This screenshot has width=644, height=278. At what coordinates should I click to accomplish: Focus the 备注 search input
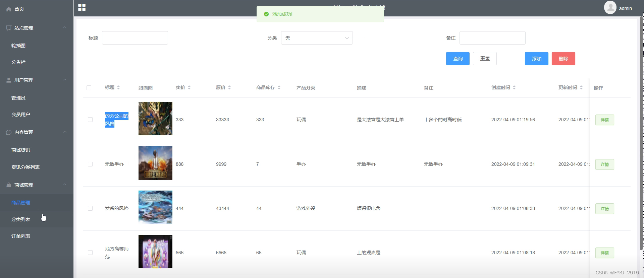tap(492, 38)
